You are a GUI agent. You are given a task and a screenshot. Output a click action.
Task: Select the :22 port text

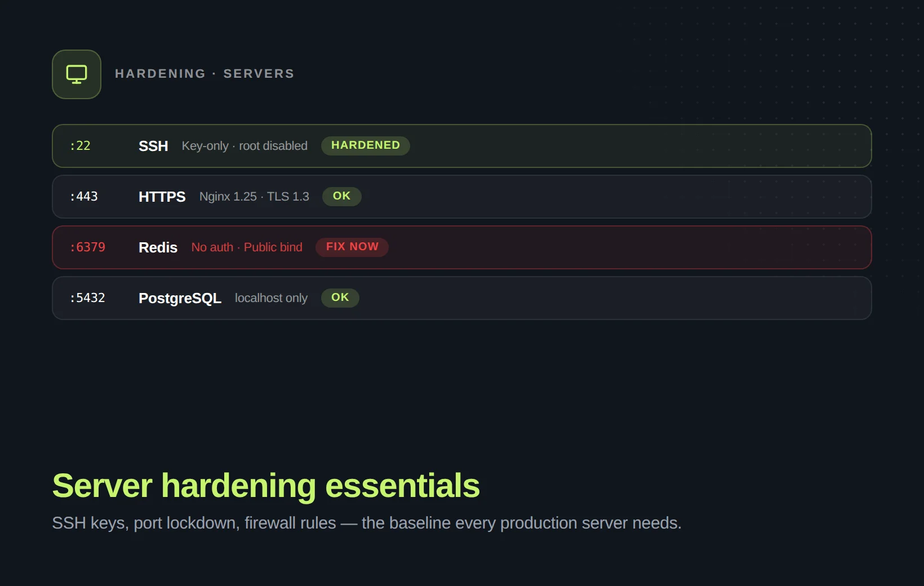pyautogui.click(x=80, y=146)
